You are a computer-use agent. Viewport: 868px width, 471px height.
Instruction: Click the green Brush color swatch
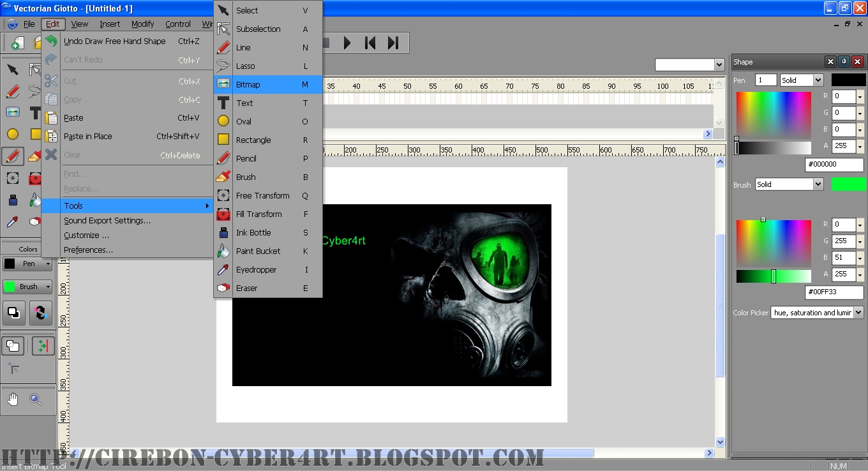click(x=849, y=184)
